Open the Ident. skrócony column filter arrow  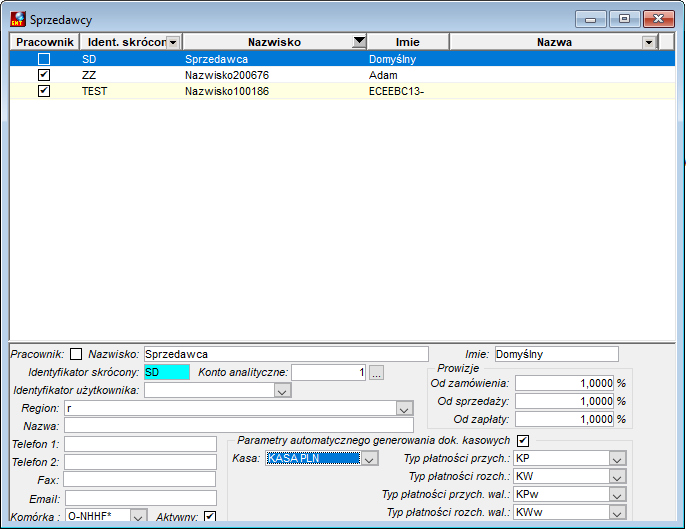(x=173, y=42)
